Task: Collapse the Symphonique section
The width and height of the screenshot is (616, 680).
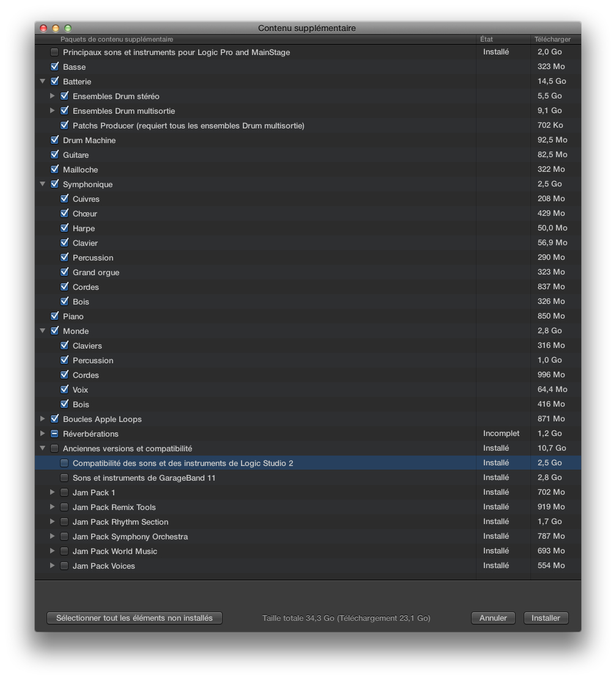Action: pyautogui.click(x=42, y=184)
